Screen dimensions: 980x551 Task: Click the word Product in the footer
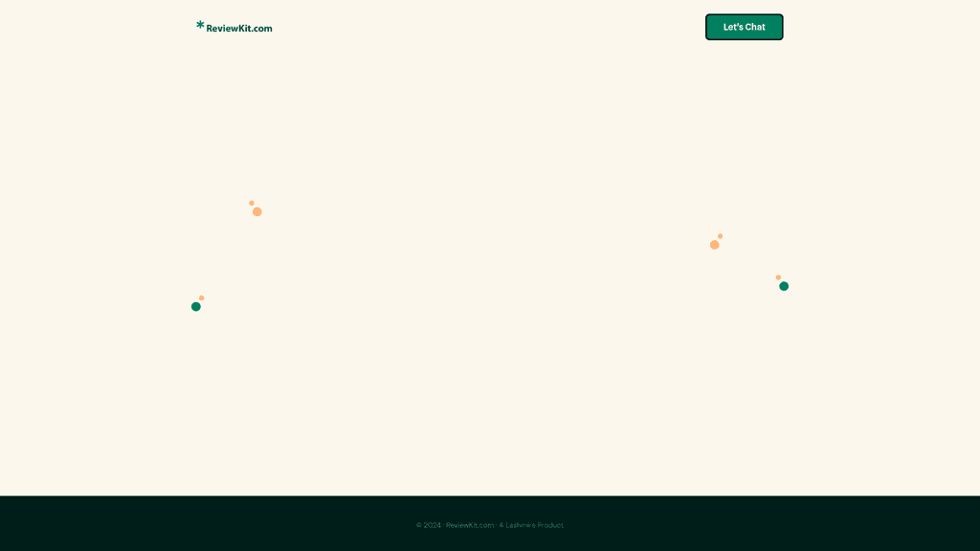point(550,525)
